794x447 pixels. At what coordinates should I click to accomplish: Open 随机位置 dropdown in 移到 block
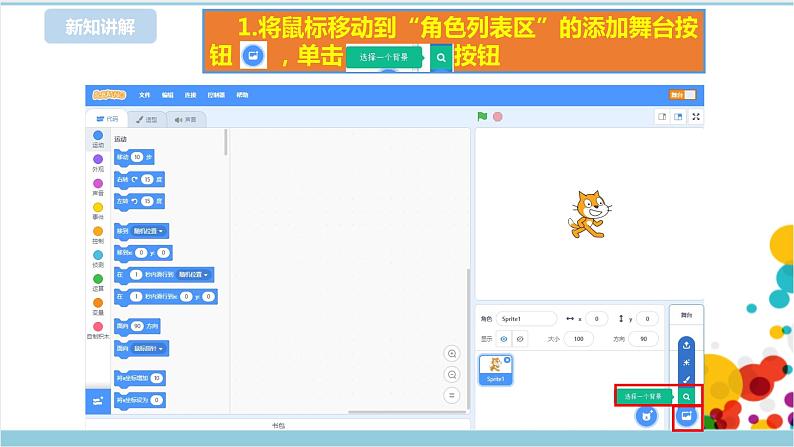coord(148,231)
